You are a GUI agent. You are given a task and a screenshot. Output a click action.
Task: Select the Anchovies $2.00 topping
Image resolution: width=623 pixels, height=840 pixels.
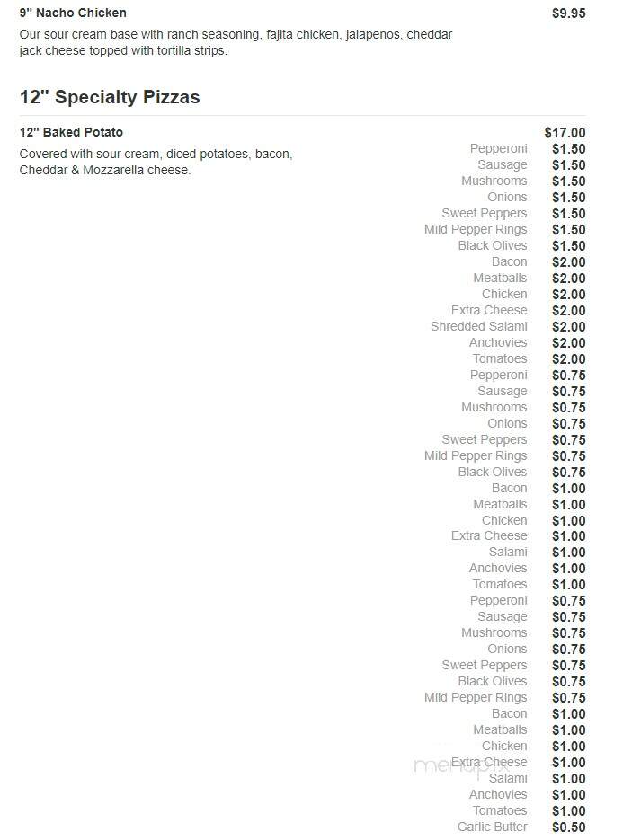click(498, 342)
